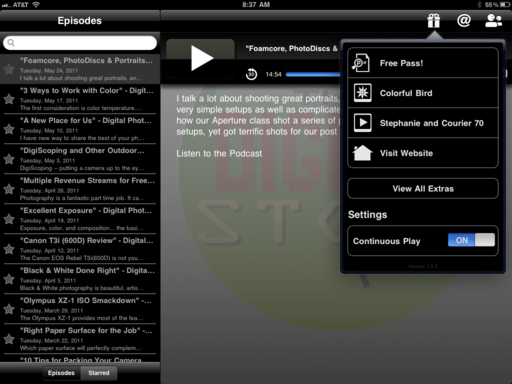The height and width of the screenshot is (384, 512).
Task: Open the people/social icon in toolbar
Action: click(494, 21)
